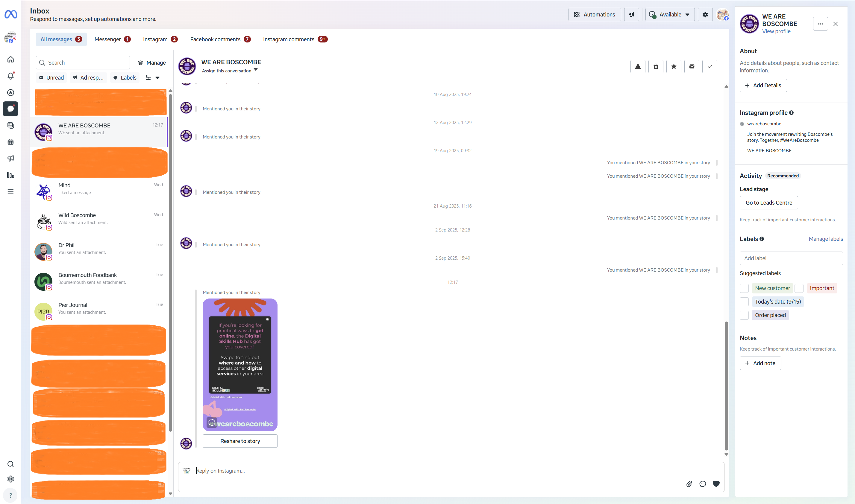Image resolution: width=855 pixels, height=504 pixels.
Task: Click the message thread vertical scrollbar
Action: [x=726, y=386]
